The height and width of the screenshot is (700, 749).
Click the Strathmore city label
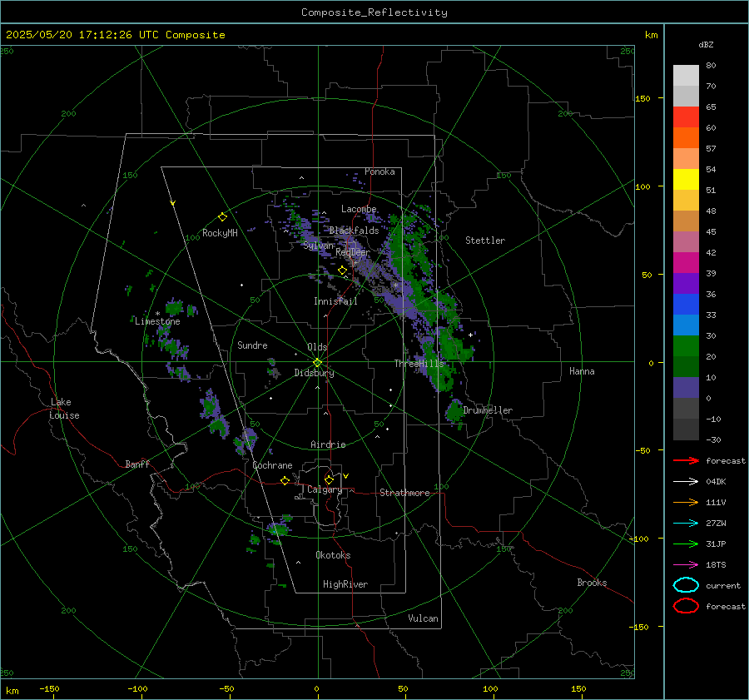(x=404, y=493)
